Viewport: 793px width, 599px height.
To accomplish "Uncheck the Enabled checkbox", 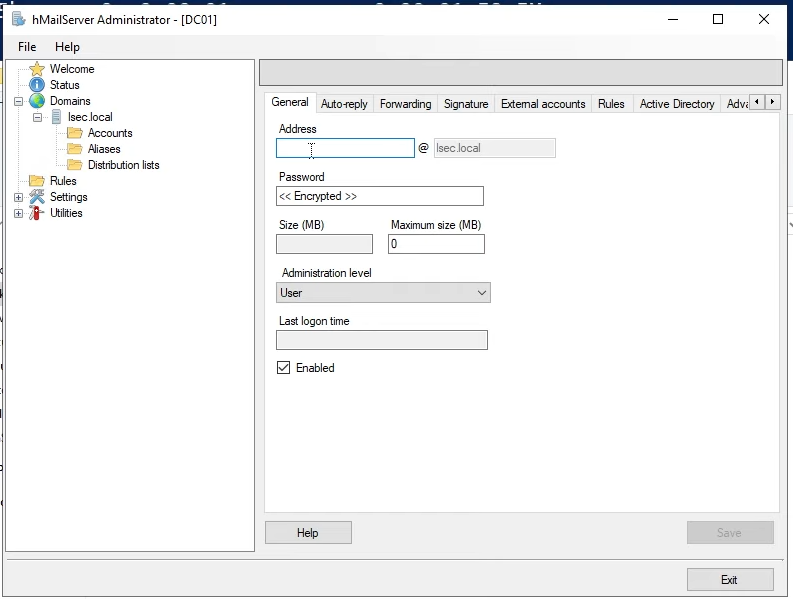I will 283,368.
